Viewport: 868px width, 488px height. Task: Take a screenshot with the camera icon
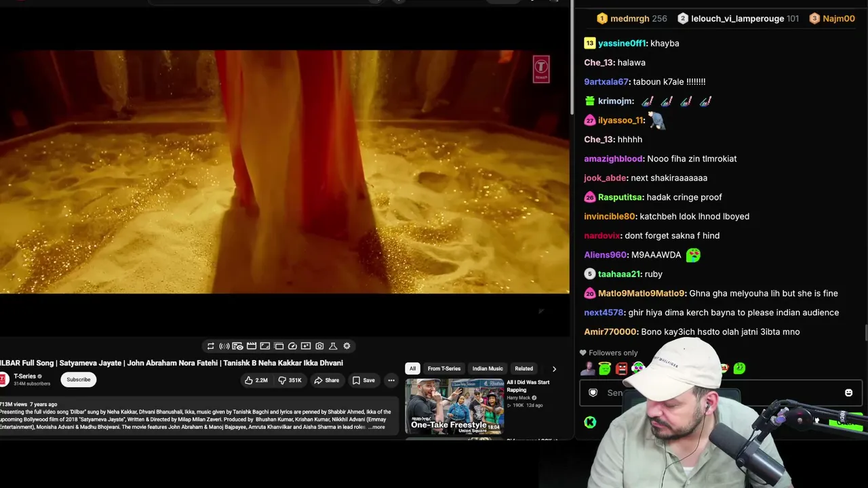pos(319,346)
